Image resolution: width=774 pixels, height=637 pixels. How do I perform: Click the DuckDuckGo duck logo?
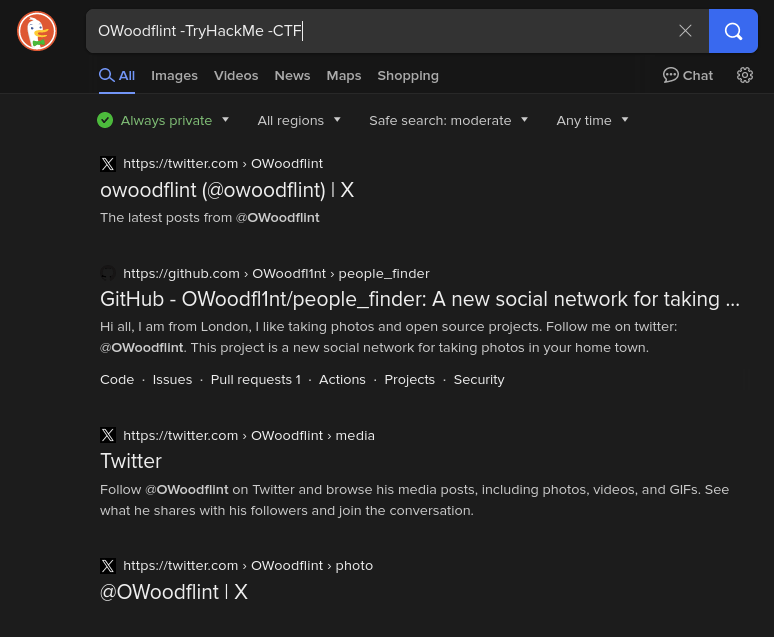coord(37,31)
